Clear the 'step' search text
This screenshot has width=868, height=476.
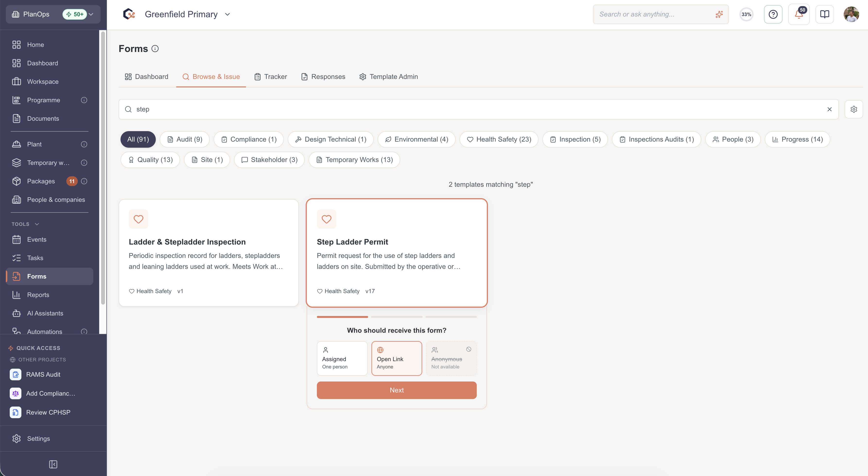pos(829,109)
